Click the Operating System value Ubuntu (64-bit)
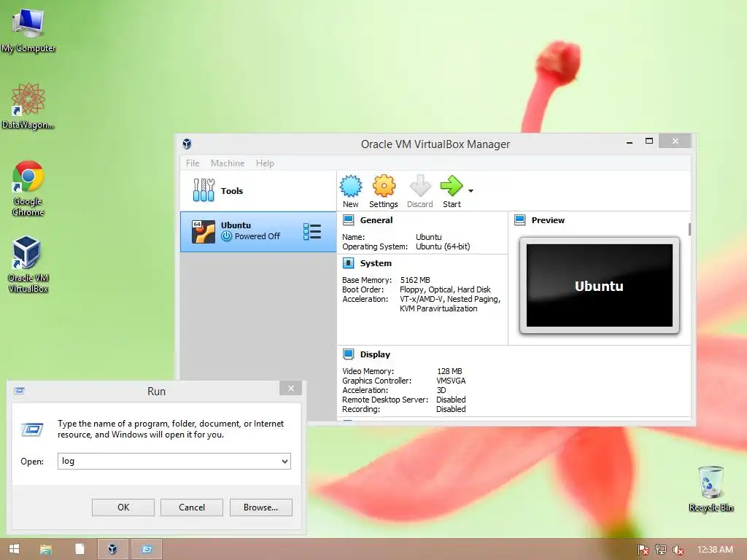 tap(443, 246)
